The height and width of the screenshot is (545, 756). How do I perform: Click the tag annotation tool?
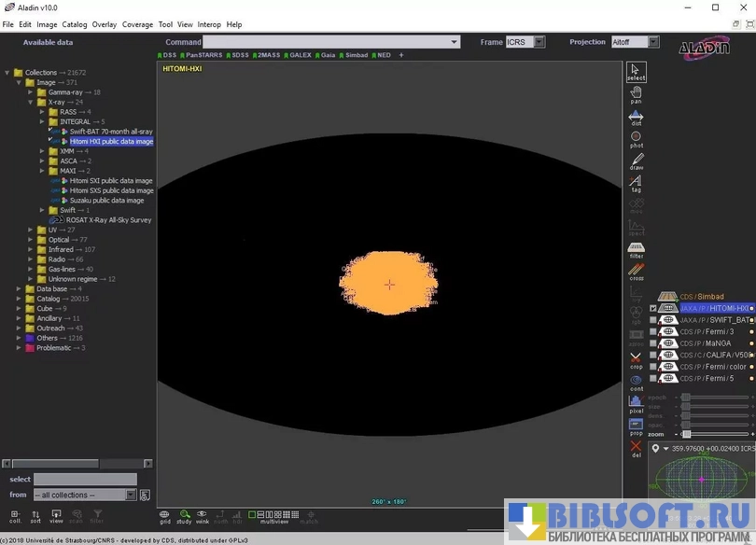point(636,184)
